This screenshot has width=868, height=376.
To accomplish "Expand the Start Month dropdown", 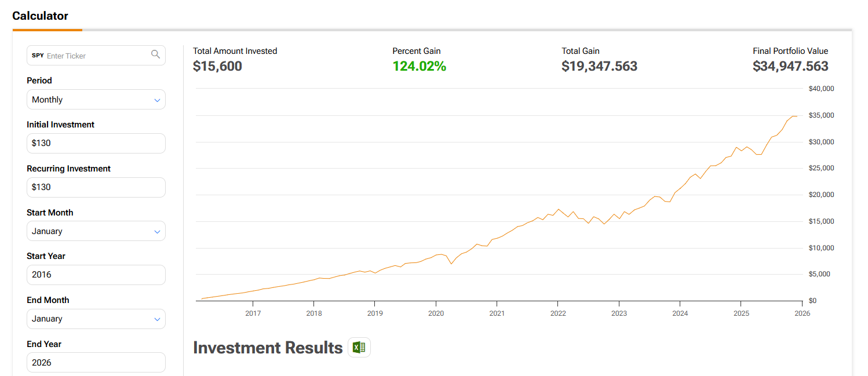I will tap(96, 231).
